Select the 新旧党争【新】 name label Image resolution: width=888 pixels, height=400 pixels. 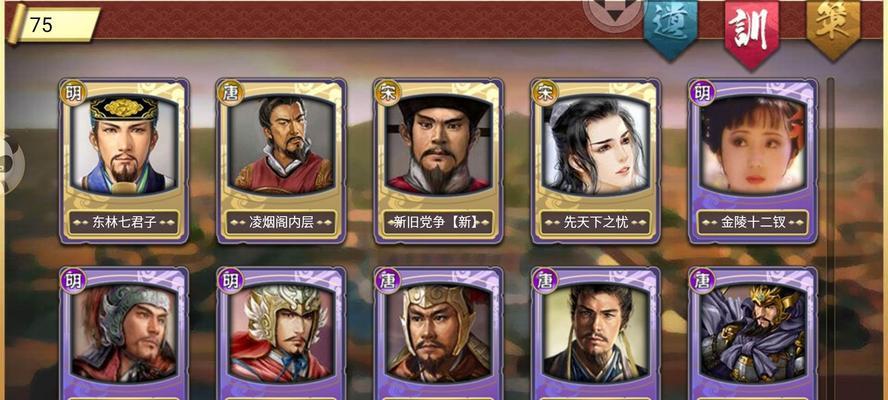439,223
